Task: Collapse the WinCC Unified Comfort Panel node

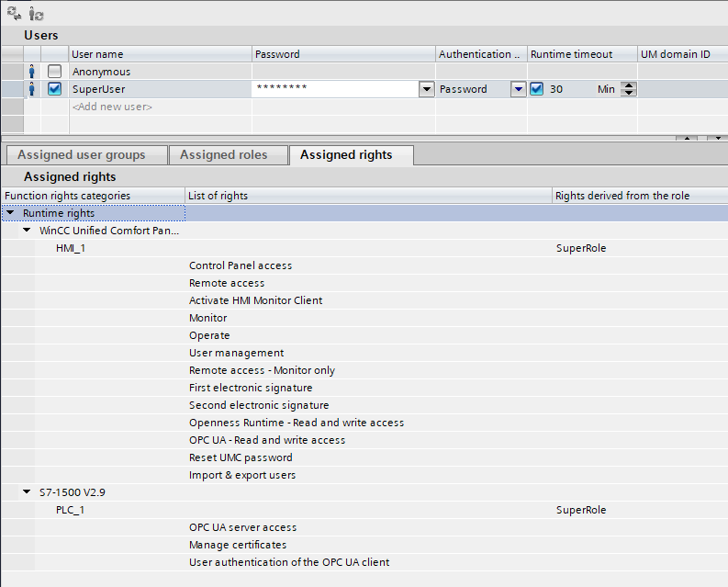Action: pos(27,230)
